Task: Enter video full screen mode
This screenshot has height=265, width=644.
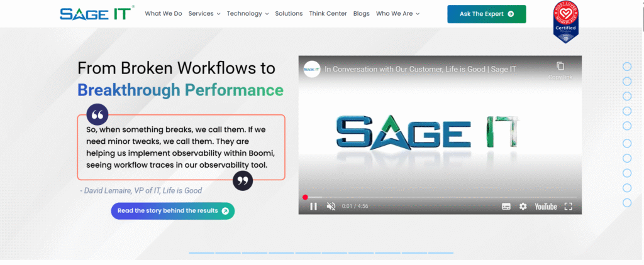Action: pyautogui.click(x=569, y=207)
